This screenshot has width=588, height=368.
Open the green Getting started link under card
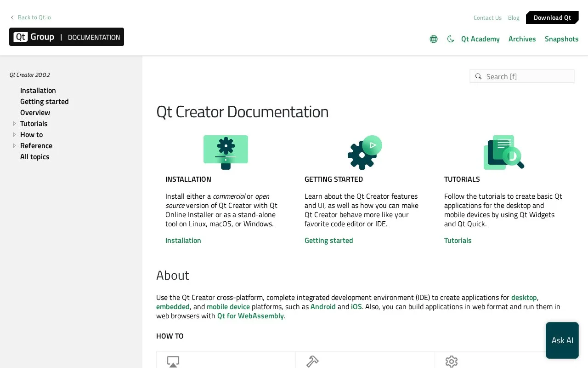tap(329, 240)
